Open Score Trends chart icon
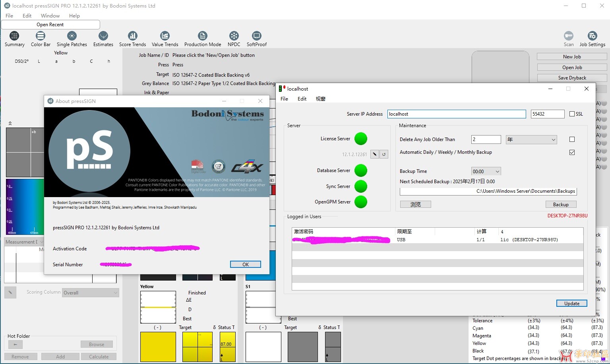The image size is (610, 364). click(x=132, y=36)
